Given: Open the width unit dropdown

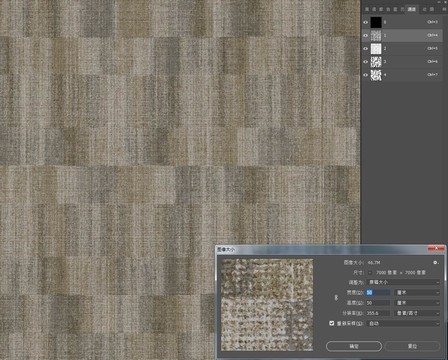Looking at the screenshot, I should point(417,293).
